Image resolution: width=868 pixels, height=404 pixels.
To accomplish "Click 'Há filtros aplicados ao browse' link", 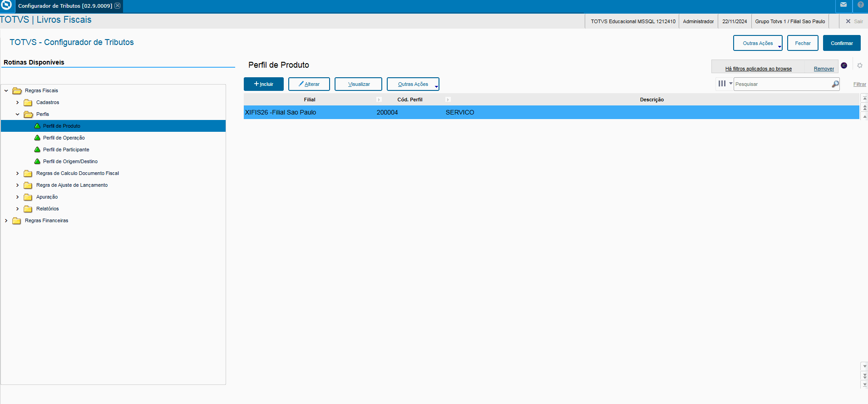I will [x=759, y=69].
